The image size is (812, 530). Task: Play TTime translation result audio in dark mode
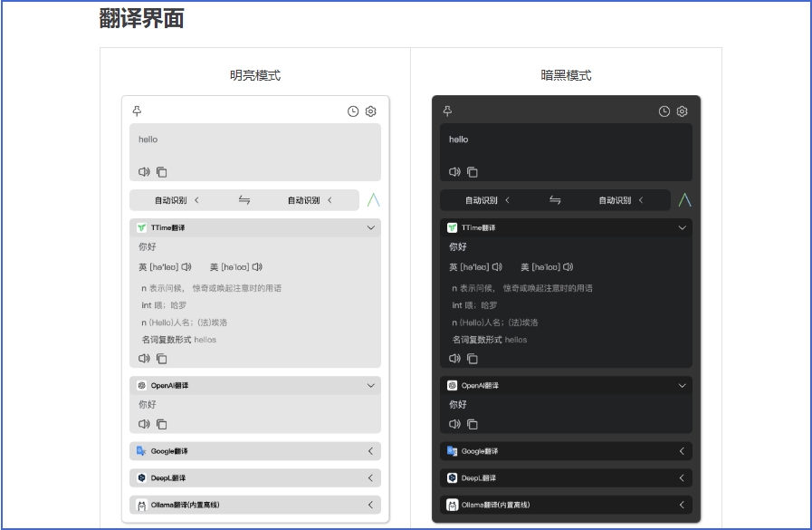pyautogui.click(x=454, y=358)
